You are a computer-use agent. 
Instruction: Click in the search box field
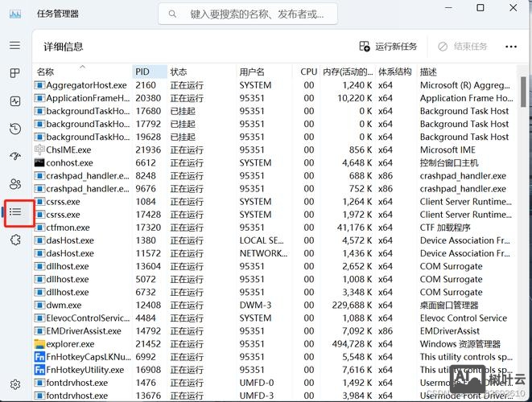pyautogui.click(x=248, y=14)
